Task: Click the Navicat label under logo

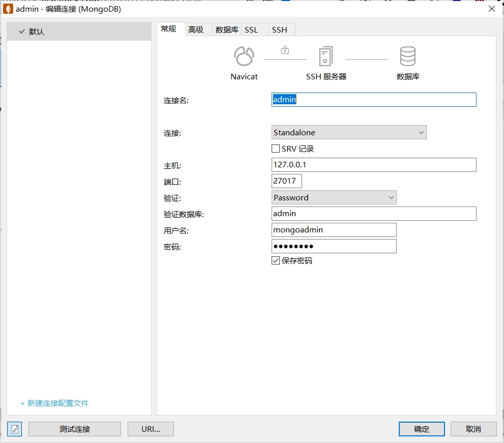Action: coord(244,76)
